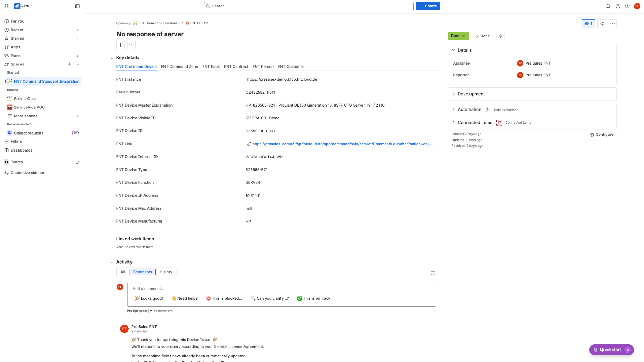Viewport: 644px width, 362px height.
Task: Collapse the sidebar with the panel icon
Action: tap(77, 6)
